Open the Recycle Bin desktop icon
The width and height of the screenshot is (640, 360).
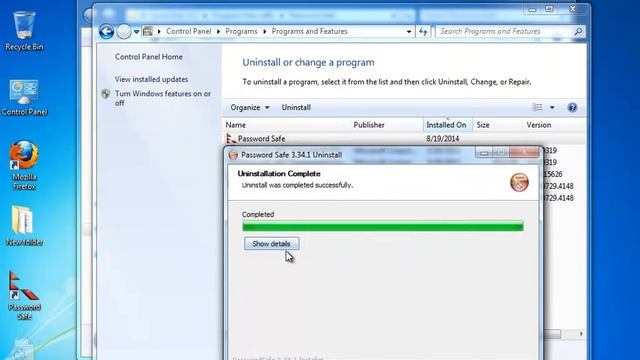click(x=24, y=31)
